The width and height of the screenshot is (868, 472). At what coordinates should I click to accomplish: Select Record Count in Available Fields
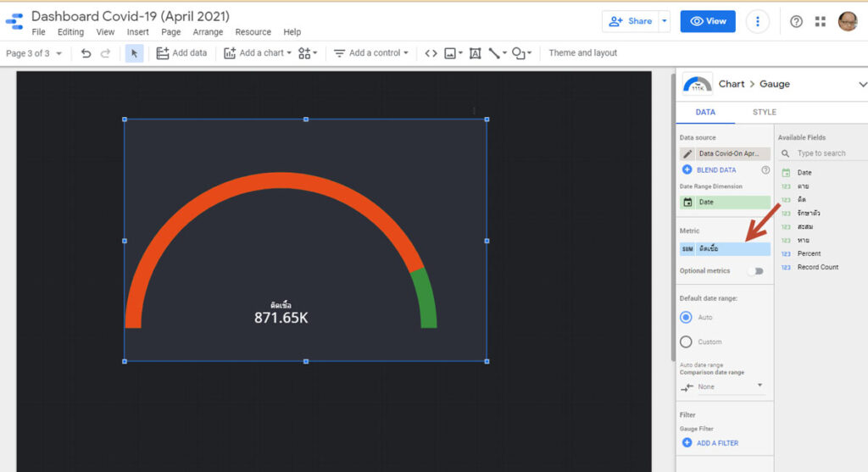(x=818, y=267)
